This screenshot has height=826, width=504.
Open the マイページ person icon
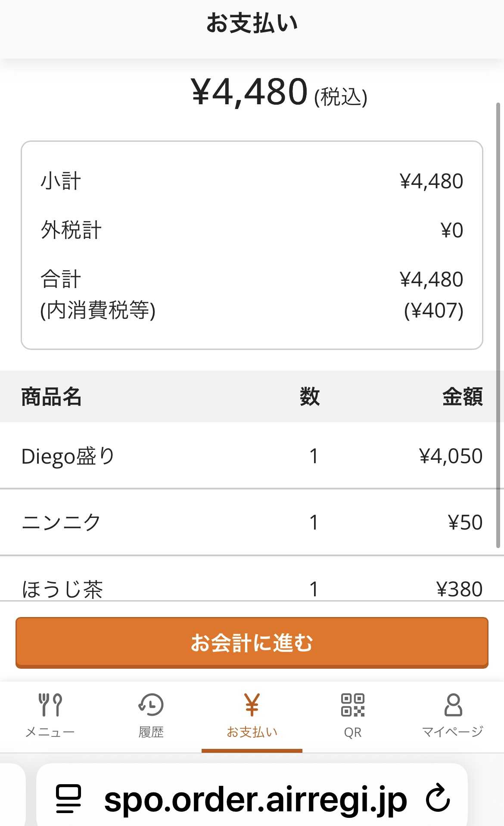click(453, 704)
